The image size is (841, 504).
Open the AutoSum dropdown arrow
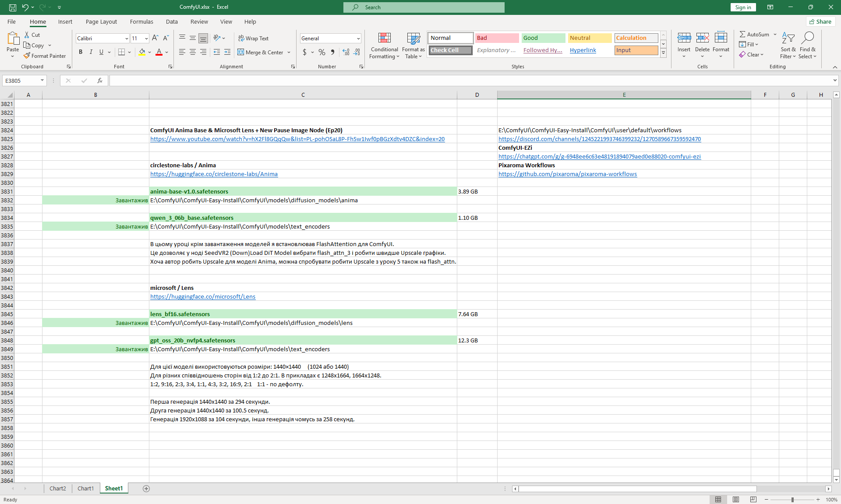pos(775,34)
